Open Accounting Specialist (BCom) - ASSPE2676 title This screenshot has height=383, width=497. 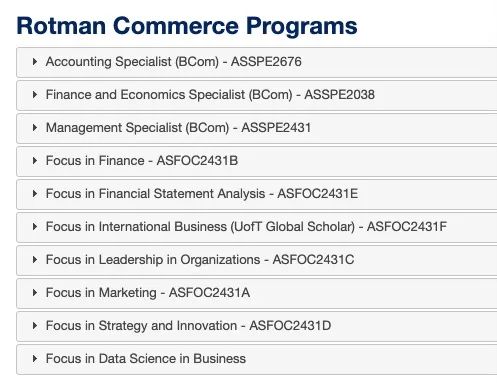click(174, 62)
